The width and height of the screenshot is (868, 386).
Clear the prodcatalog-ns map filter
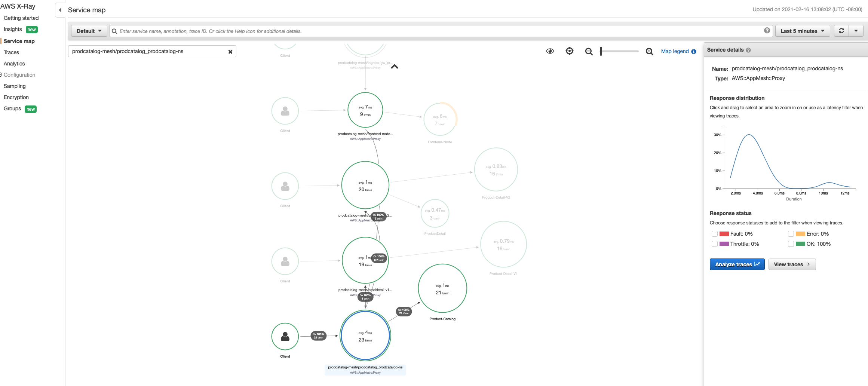click(230, 52)
